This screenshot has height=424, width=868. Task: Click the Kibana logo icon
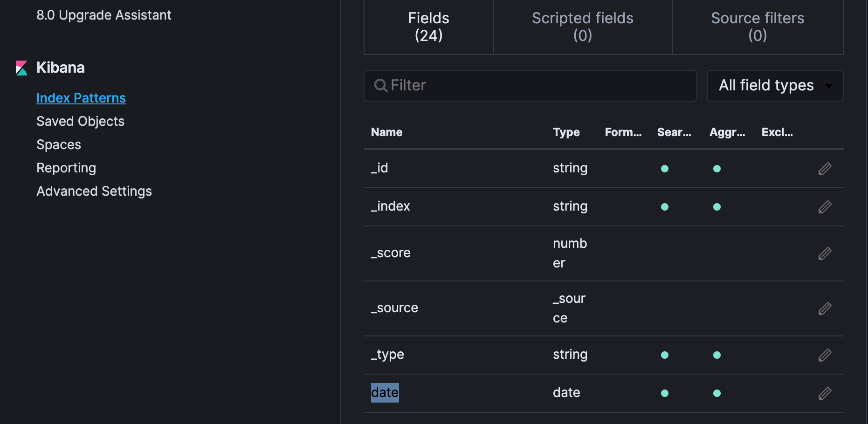[21, 68]
